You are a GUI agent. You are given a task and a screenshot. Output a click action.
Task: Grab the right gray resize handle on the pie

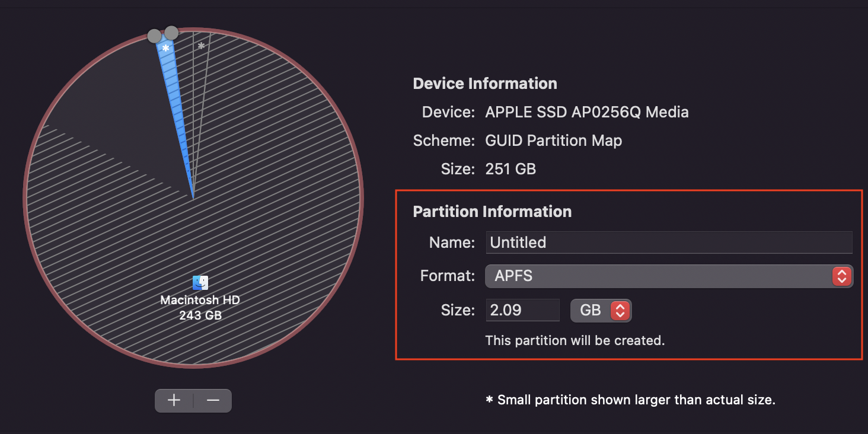click(171, 33)
